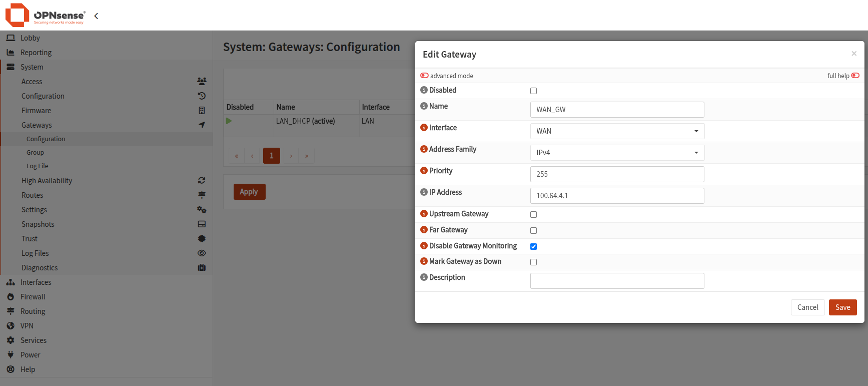Open Log File under Gateways
This screenshot has height=386, width=868.
[x=38, y=166]
